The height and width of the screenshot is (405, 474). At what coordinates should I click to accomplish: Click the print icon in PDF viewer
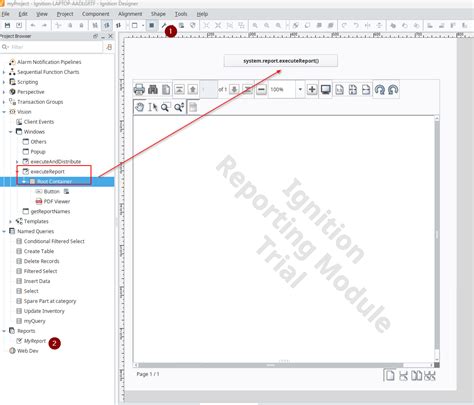pos(139,89)
